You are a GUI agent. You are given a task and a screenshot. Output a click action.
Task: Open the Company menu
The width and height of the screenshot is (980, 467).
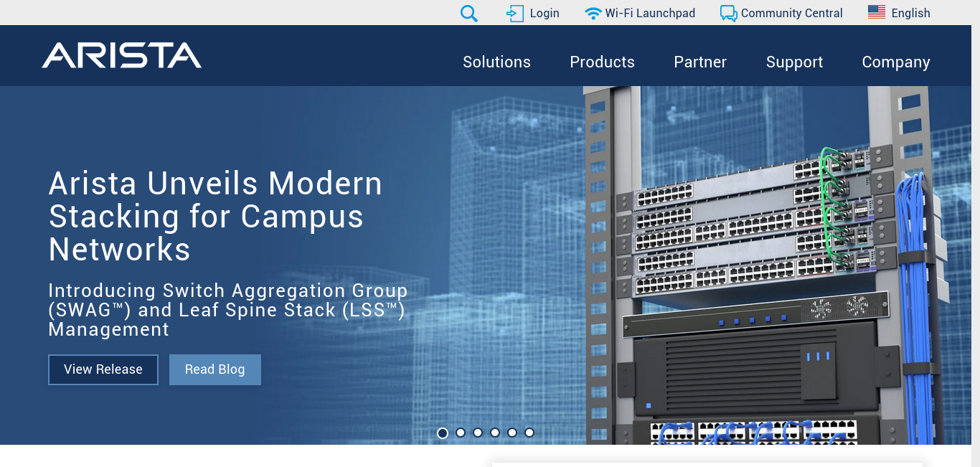click(x=896, y=62)
